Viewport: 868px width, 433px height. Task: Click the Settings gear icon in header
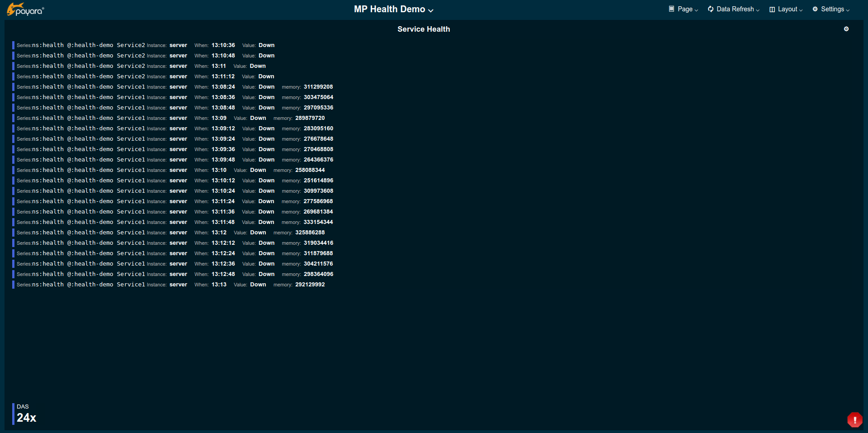815,9
